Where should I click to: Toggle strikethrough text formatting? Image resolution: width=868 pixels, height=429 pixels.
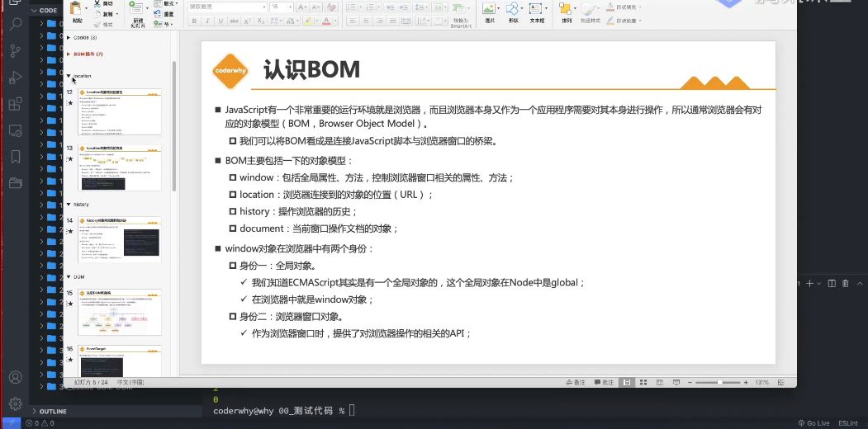click(x=235, y=21)
